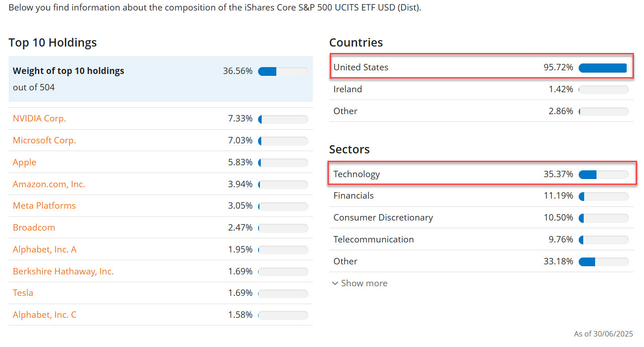Open the Tesla holding link

tap(23, 293)
